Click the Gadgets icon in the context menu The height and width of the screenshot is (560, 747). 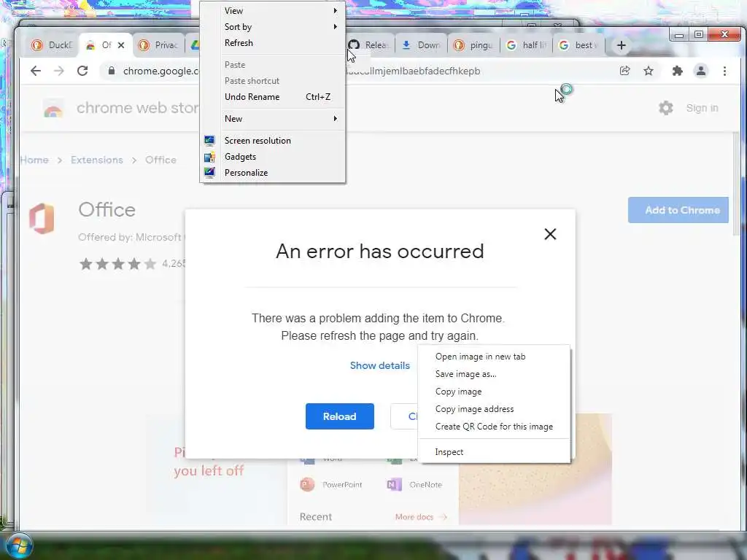click(209, 157)
